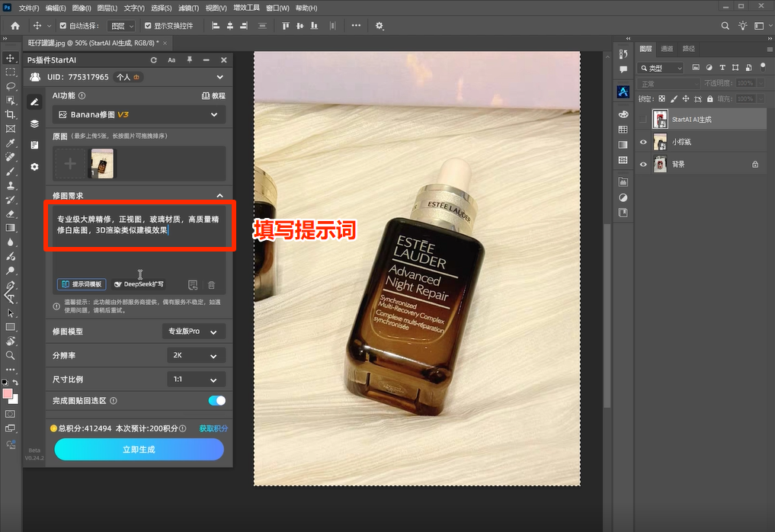Select the Gradient tool
This screenshot has width=775, height=532.
click(10, 228)
